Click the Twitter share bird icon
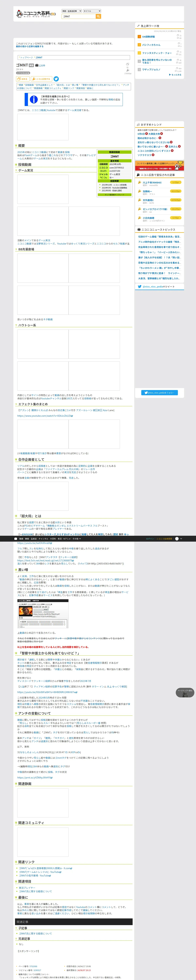The height and width of the screenshot is (980, 196). [56, 79]
